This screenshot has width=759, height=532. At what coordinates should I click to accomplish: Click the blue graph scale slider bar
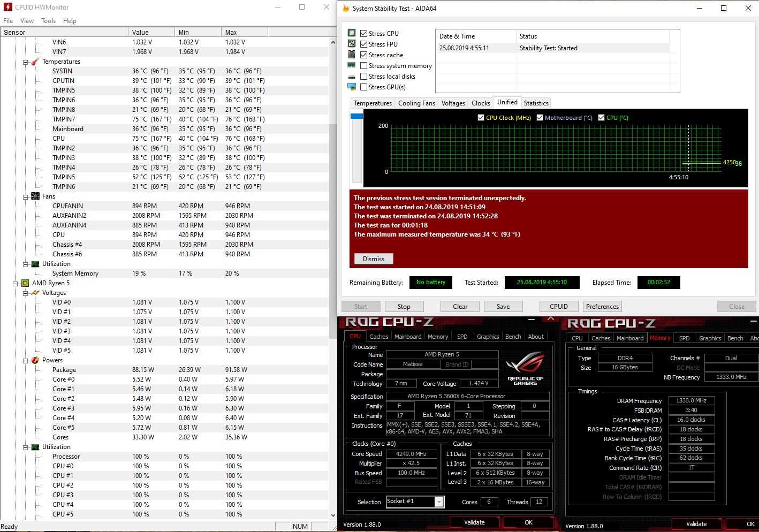point(356,116)
